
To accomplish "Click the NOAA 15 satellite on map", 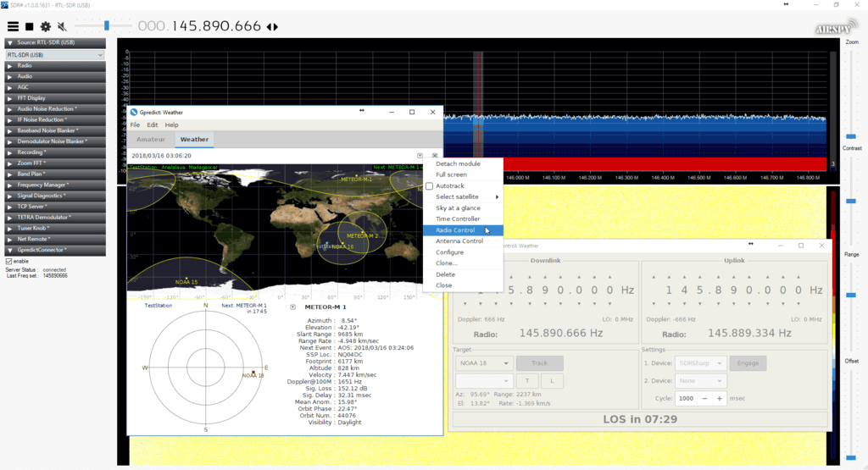I will pyautogui.click(x=186, y=280).
